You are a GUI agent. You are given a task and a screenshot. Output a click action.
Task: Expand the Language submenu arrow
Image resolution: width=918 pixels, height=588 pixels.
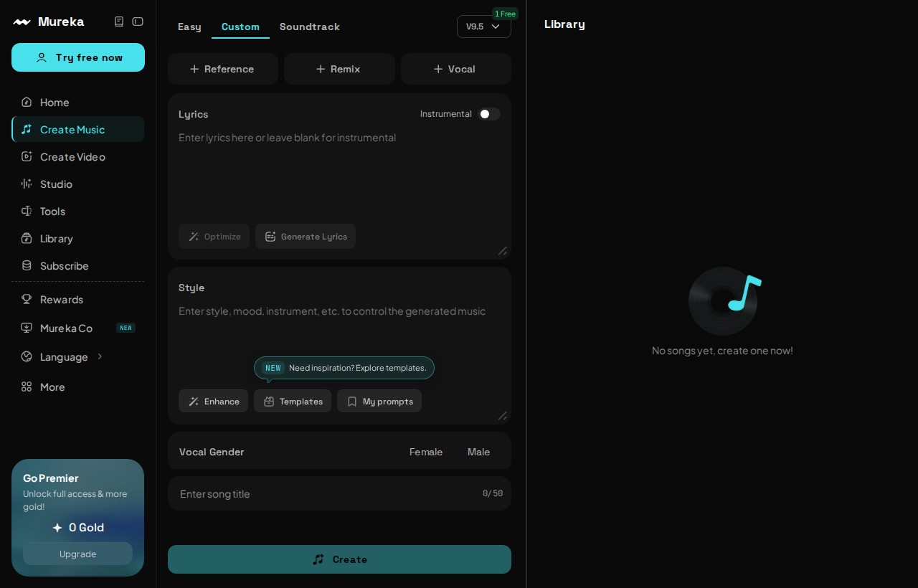click(100, 356)
